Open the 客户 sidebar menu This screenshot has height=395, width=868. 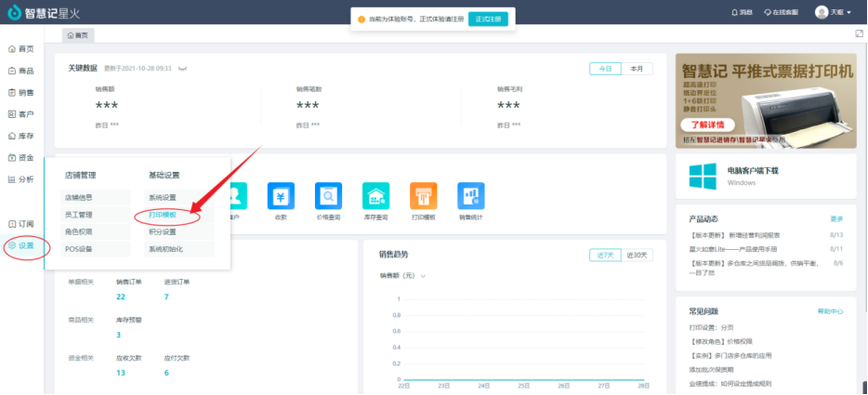click(21, 114)
